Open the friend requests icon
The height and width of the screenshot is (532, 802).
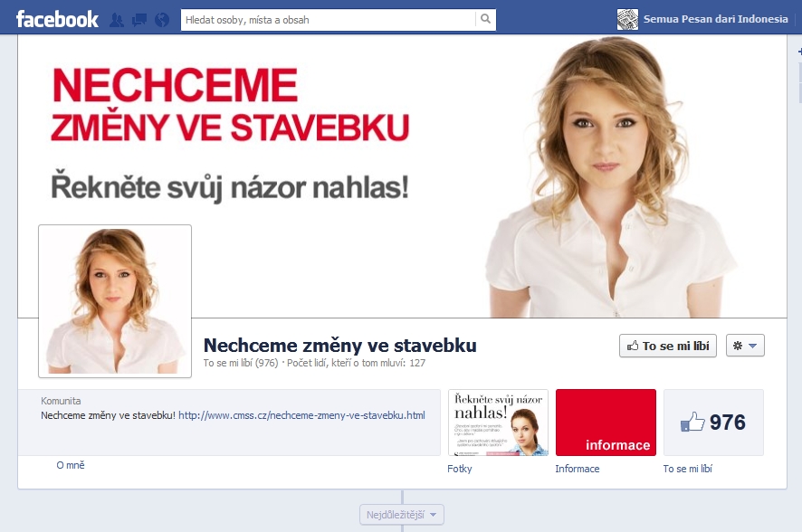tap(117, 19)
